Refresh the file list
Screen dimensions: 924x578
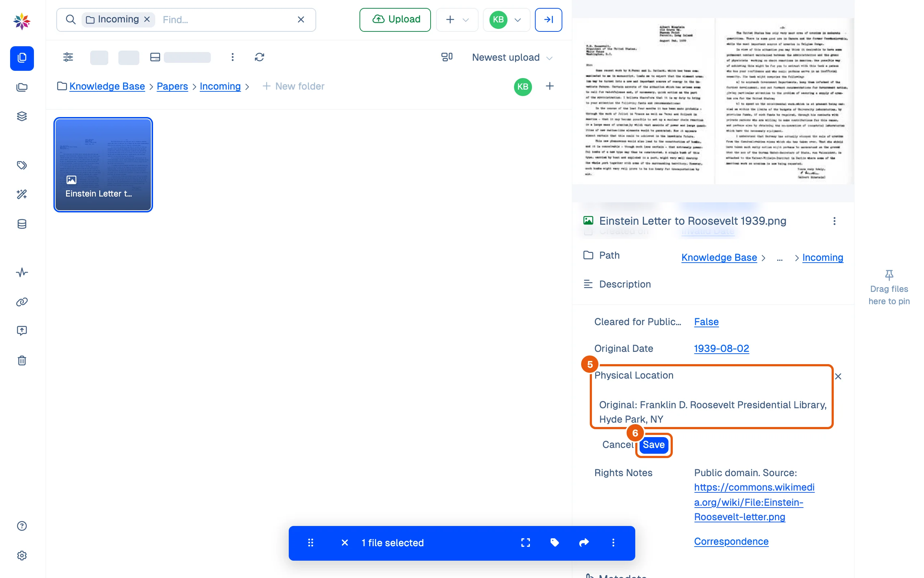click(260, 57)
